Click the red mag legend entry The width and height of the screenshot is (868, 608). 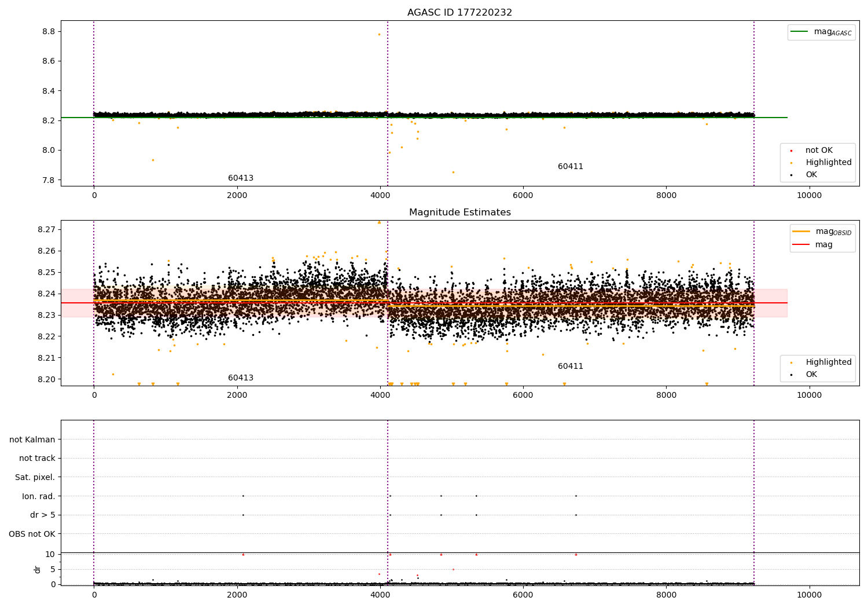click(812, 245)
